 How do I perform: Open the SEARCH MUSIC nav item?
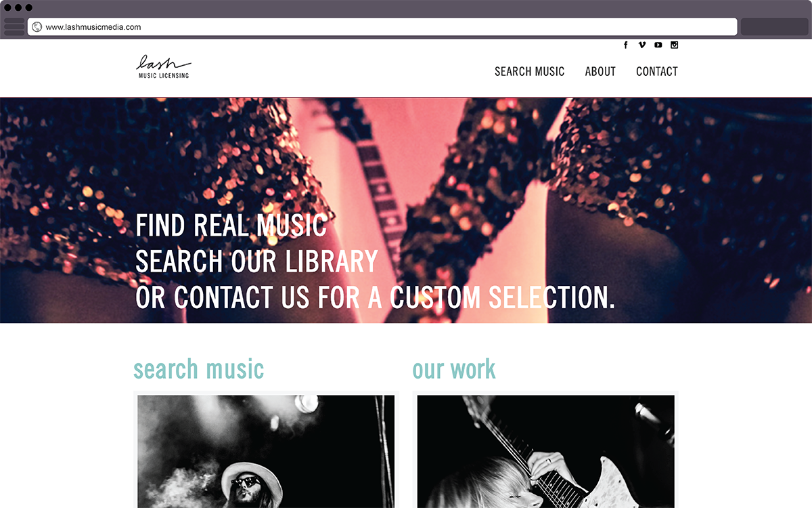point(529,71)
